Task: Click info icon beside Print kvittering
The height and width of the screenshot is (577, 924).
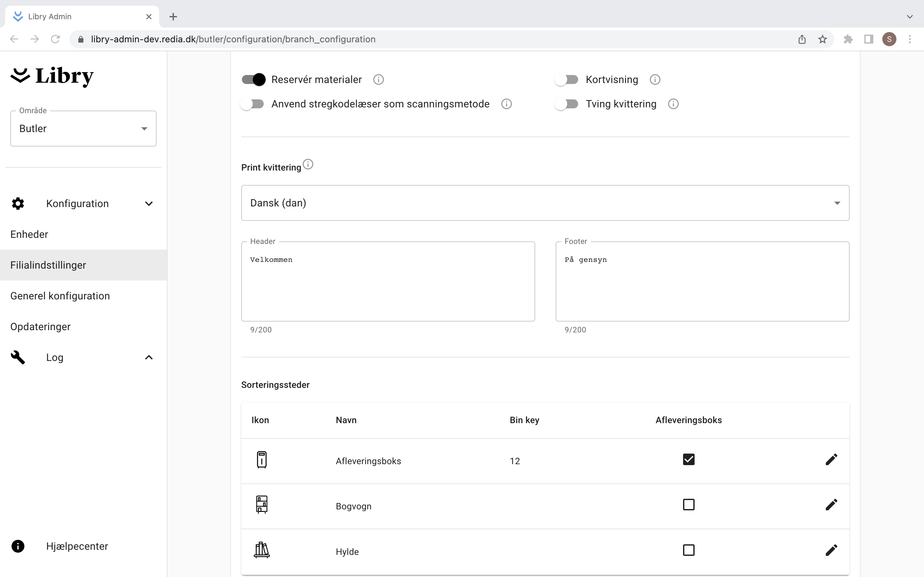Action: pyautogui.click(x=308, y=164)
